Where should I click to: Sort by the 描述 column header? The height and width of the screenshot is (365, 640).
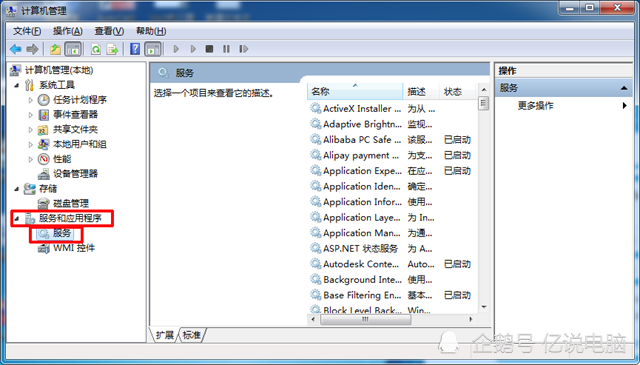(421, 91)
